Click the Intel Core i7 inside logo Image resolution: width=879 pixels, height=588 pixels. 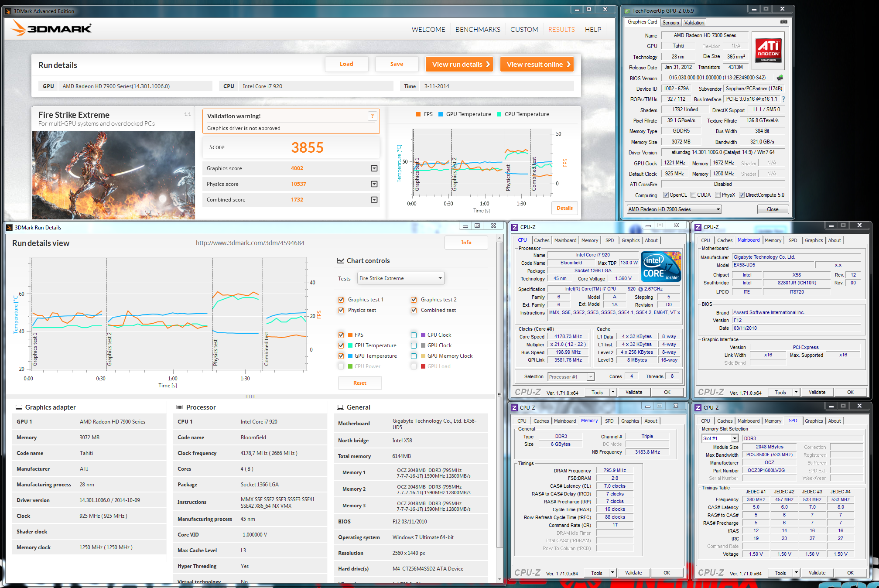(x=661, y=266)
